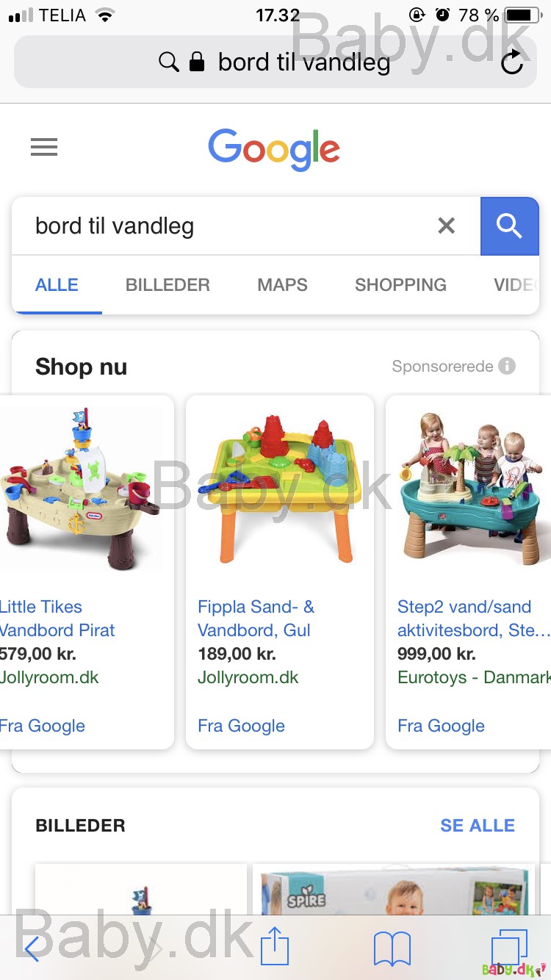This screenshot has width=551, height=980.
Task: Click the Google logo
Action: coord(274,149)
